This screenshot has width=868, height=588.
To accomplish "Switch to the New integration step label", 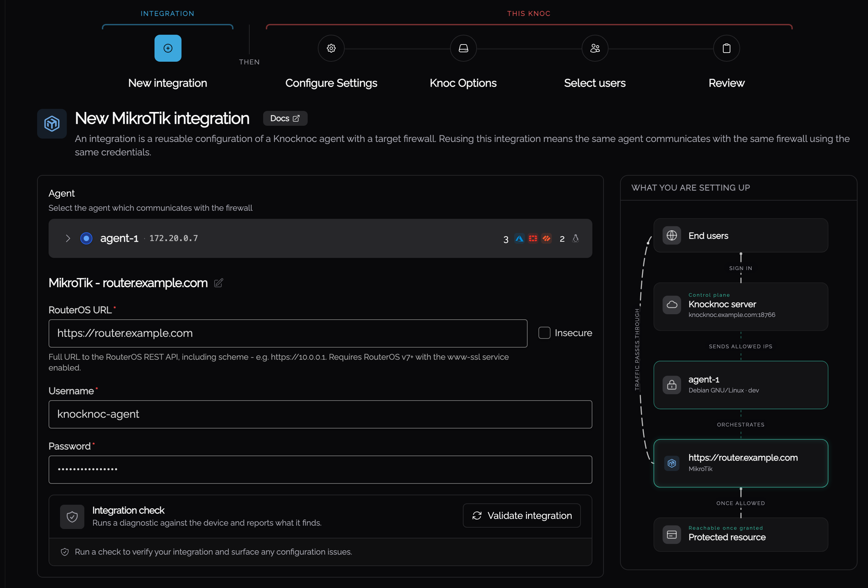I will (168, 83).
